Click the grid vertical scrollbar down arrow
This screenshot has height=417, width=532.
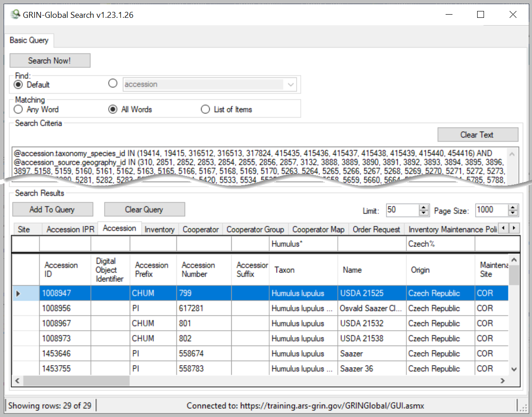pos(514,369)
